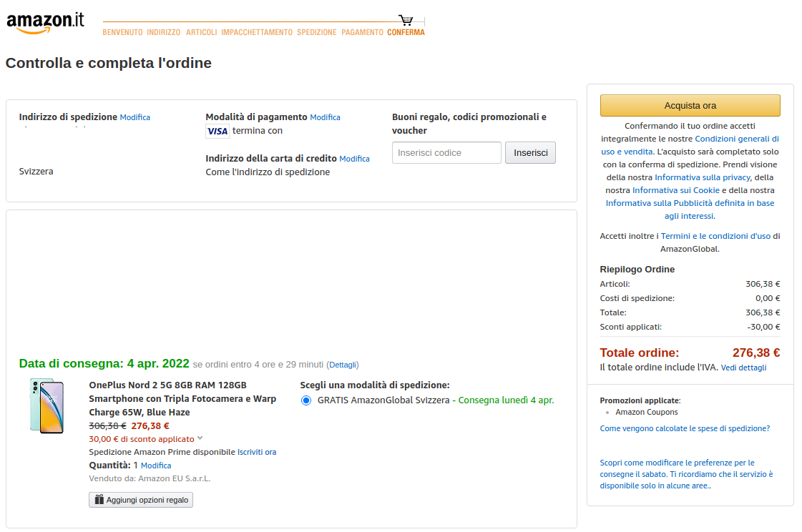This screenshot has height=532, width=802.
Task: Open the delivery date Dettagli link
Action: (x=343, y=365)
